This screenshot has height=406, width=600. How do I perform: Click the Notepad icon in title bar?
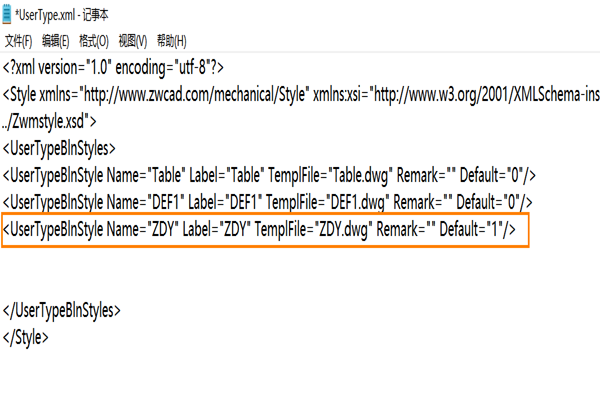click(7, 15)
